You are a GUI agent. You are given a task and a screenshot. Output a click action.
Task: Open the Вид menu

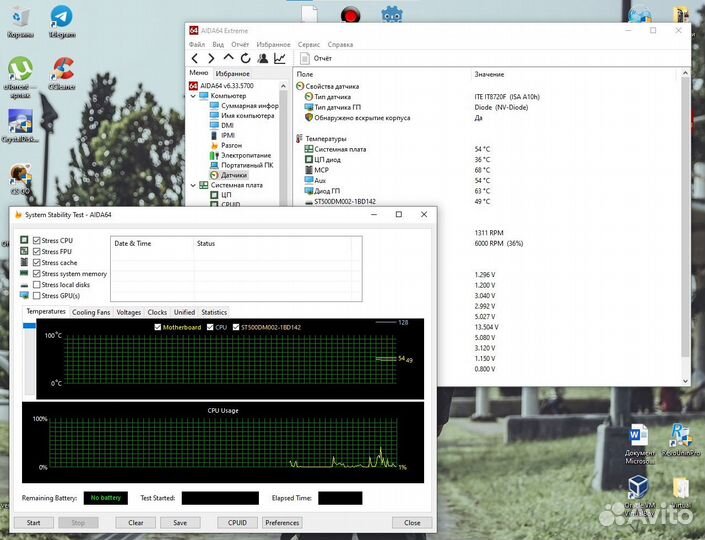click(x=218, y=45)
